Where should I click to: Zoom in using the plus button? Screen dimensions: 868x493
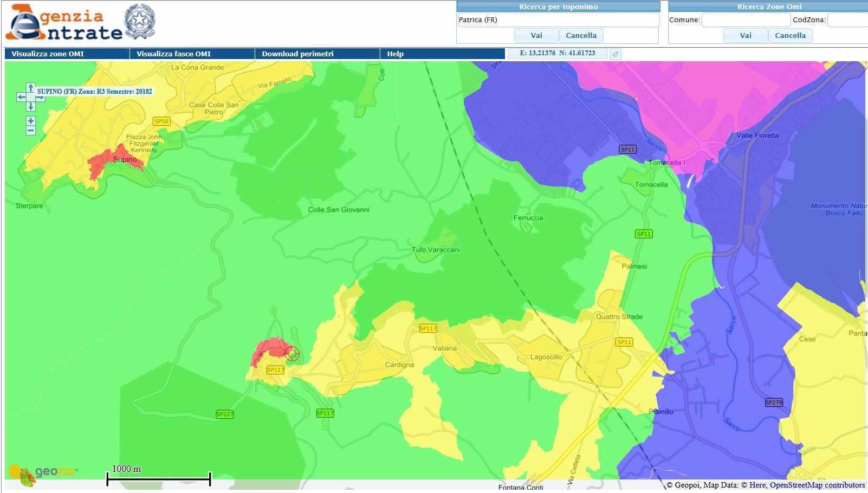pos(31,121)
